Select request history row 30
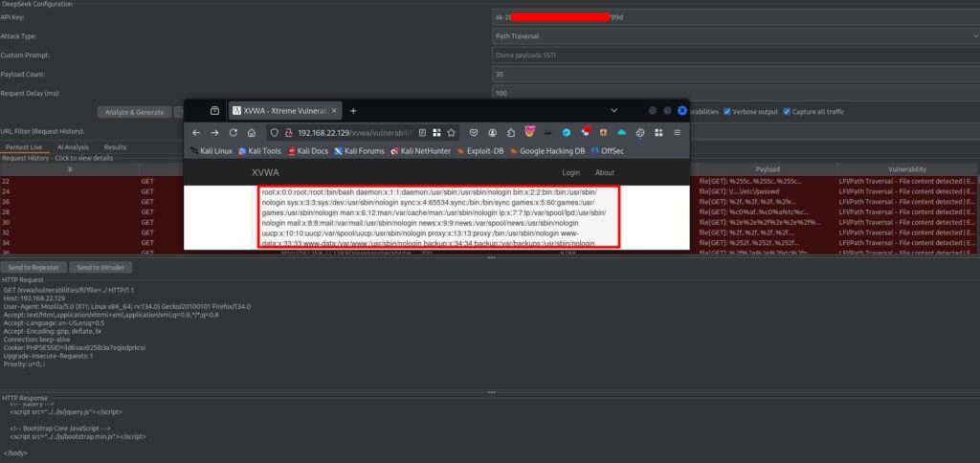 click(x=489, y=222)
